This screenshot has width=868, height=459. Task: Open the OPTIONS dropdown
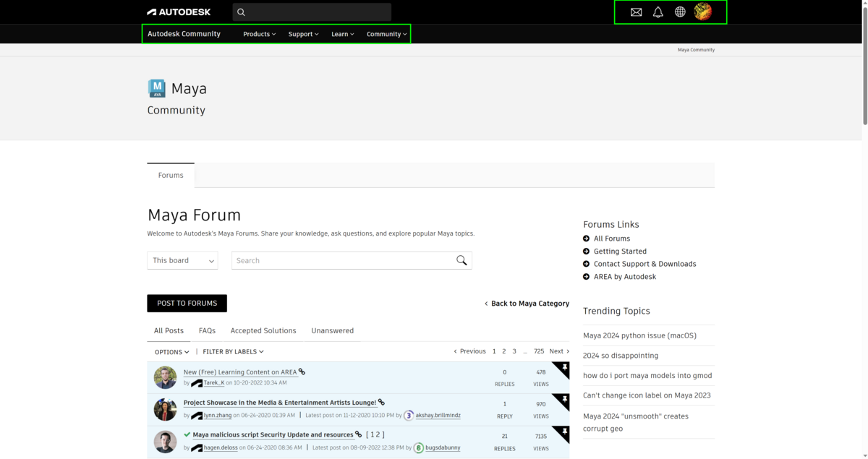click(172, 352)
